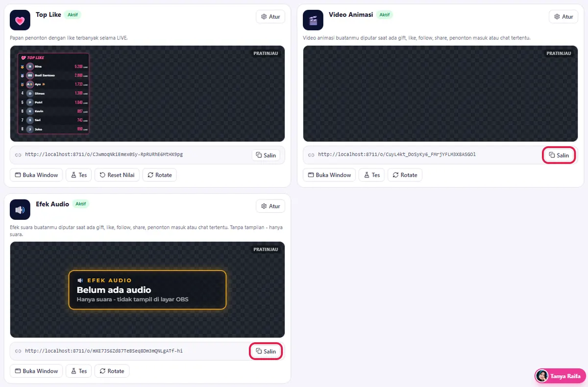Click the pink heart Top Like icon
The height and width of the screenshot is (387, 588).
(x=20, y=20)
